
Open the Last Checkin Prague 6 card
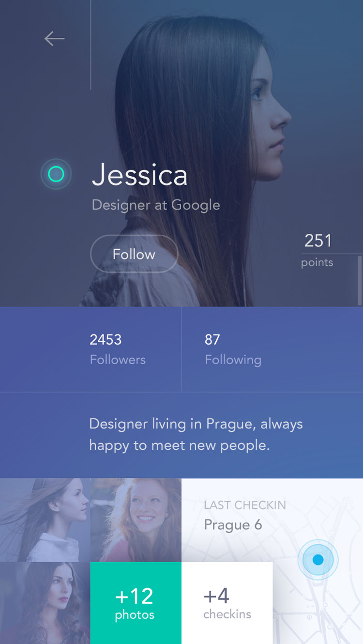click(x=272, y=520)
